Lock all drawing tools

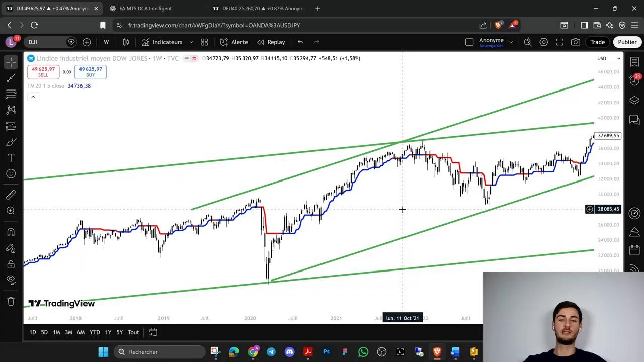point(11,264)
